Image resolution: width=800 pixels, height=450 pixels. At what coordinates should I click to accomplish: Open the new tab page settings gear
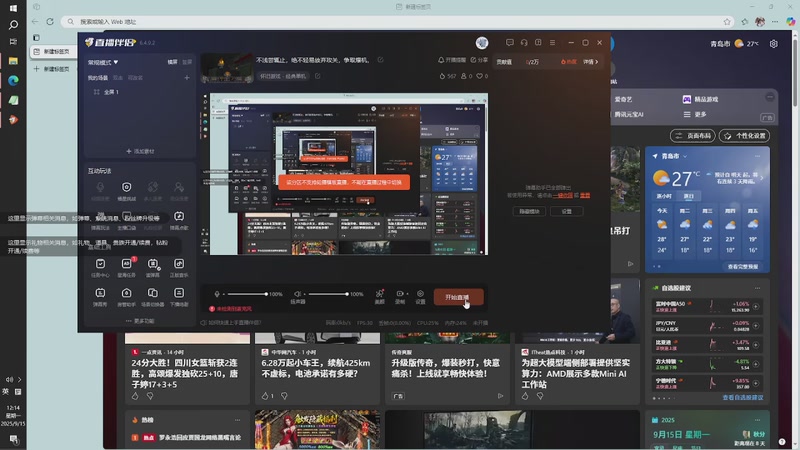(x=773, y=44)
